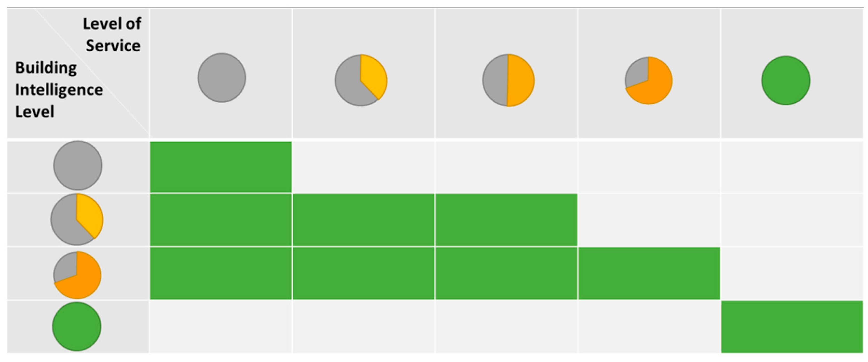Select green cell: mostly-orange intelligence row, mostly-orange service column

click(649, 273)
